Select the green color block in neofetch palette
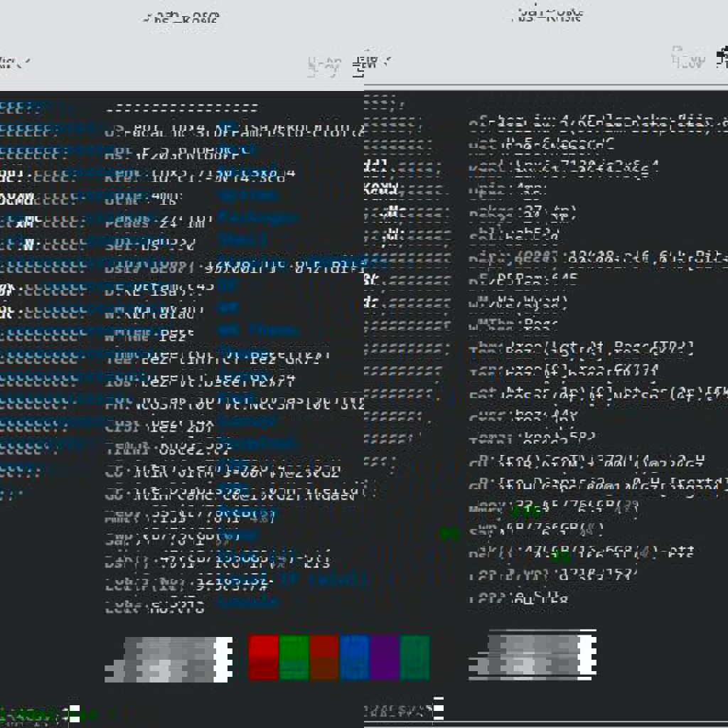Viewport: 728px width, 728px height. tap(294, 658)
